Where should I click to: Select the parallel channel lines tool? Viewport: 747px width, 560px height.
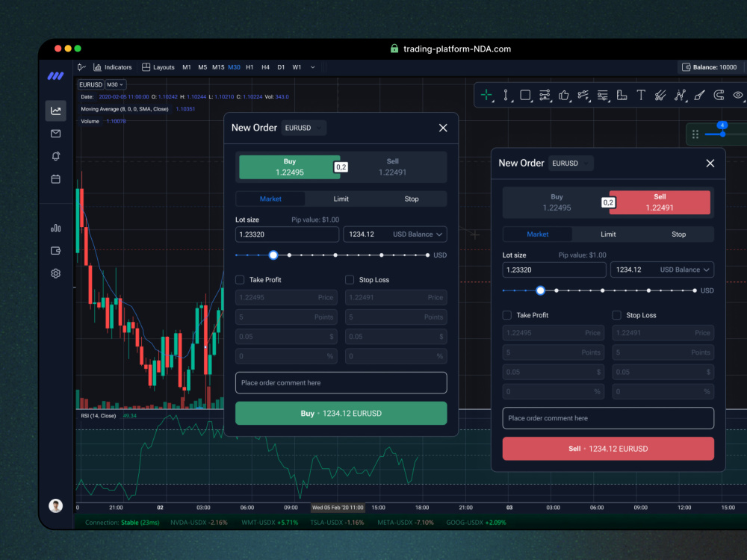click(660, 96)
